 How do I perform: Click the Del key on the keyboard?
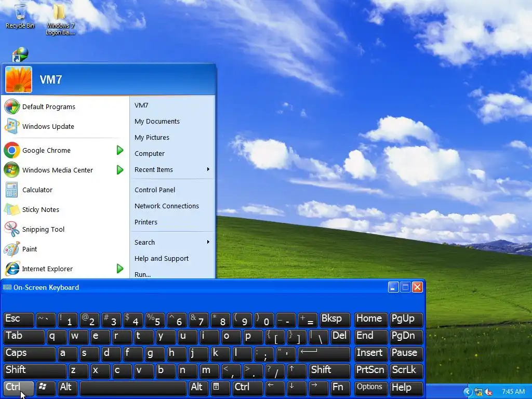point(340,336)
